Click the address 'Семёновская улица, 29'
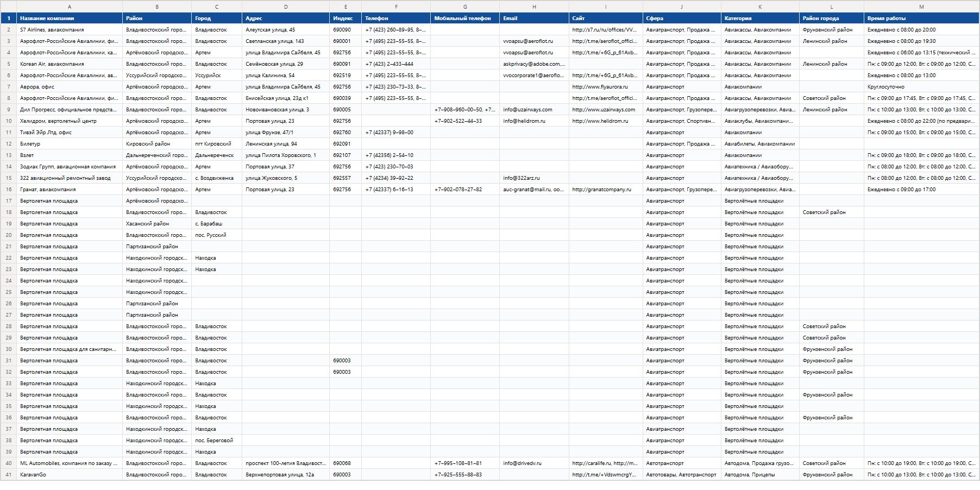Image resolution: width=980 pixels, height=490 pixels. click(x=286, y=64)
